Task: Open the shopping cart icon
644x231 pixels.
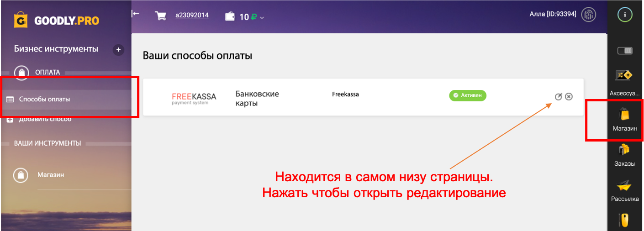Action: point(160,16)
